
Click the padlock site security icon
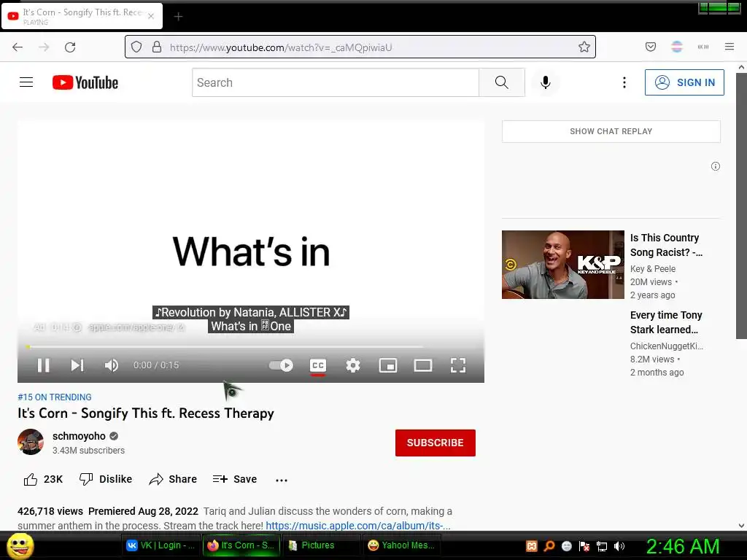[157, 47]
